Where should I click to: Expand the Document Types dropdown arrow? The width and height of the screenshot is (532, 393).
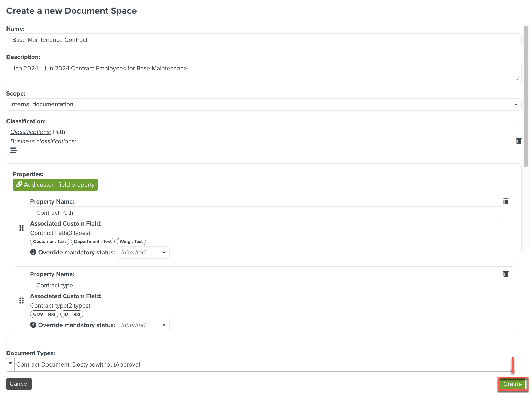10,364
